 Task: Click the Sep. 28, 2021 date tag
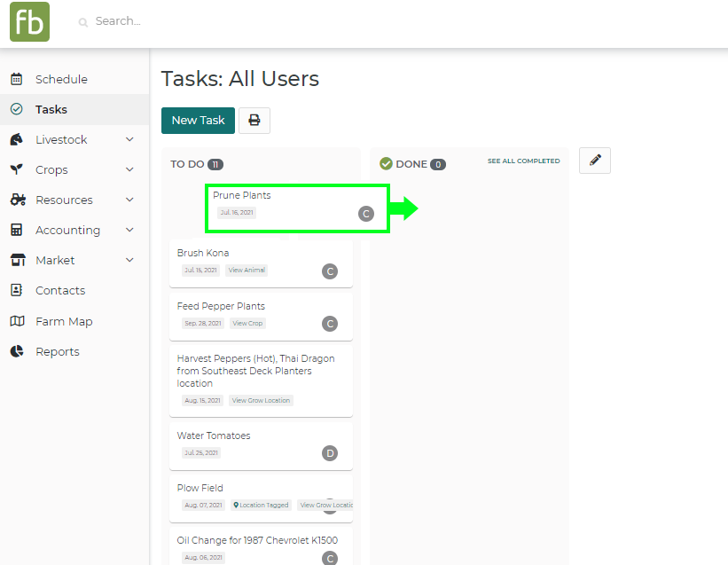[x=203, y=324]
